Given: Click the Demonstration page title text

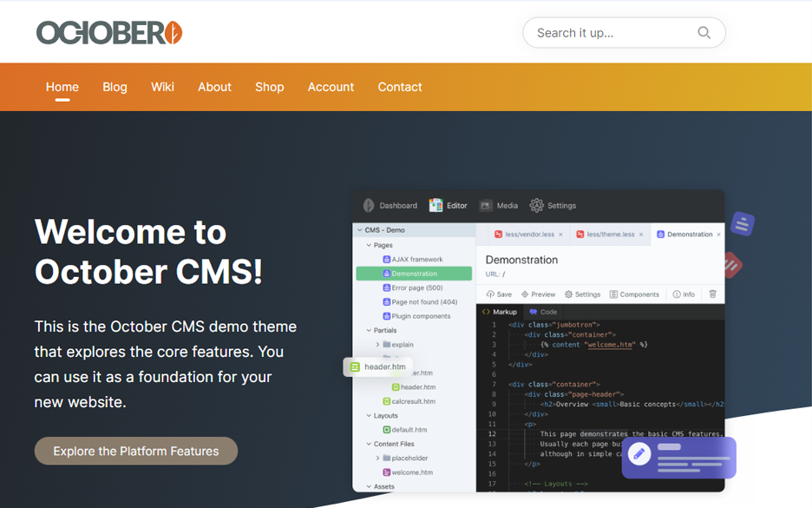Looking at the screenshot, I should click(521, 261).
